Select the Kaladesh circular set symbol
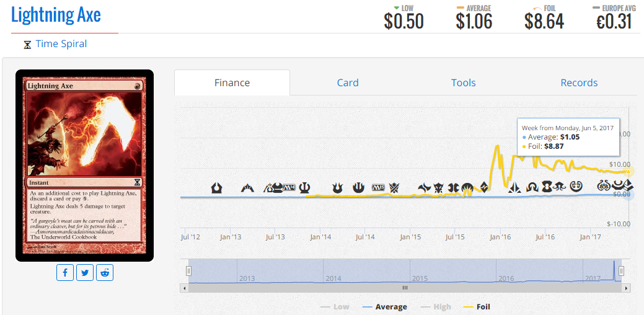 point(576,187)
